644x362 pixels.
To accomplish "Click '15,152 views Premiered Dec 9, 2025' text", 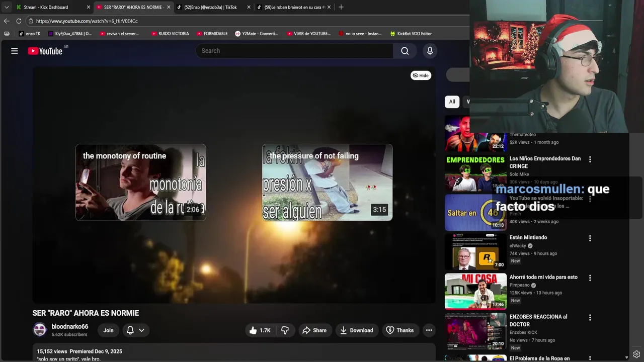I will [x=79, y=351].
